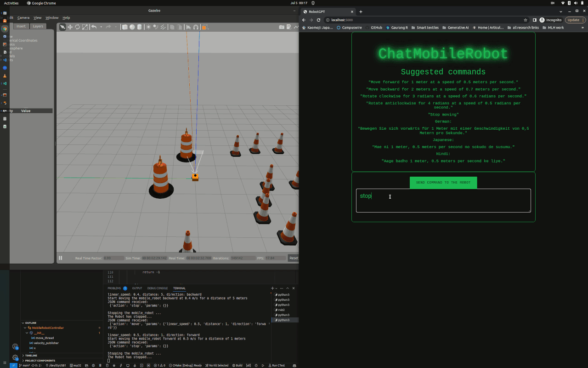
Task: Go back in Chrome browser
Action: (304, 20)
